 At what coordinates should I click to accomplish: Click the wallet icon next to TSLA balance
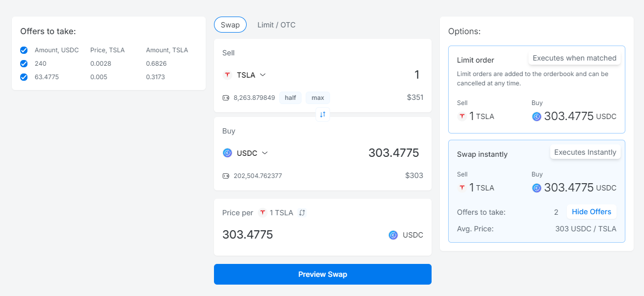coord(226,98)
